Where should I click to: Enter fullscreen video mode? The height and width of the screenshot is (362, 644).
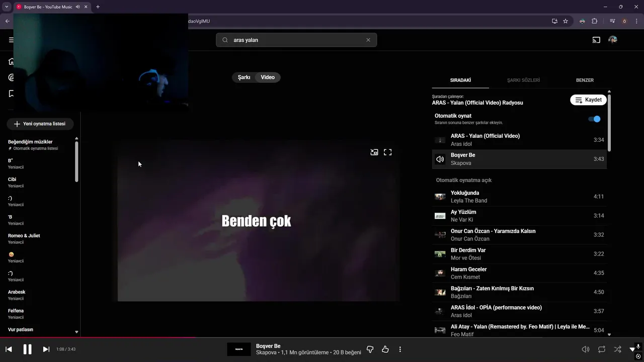pyautogui.click(x=388, y=152)
